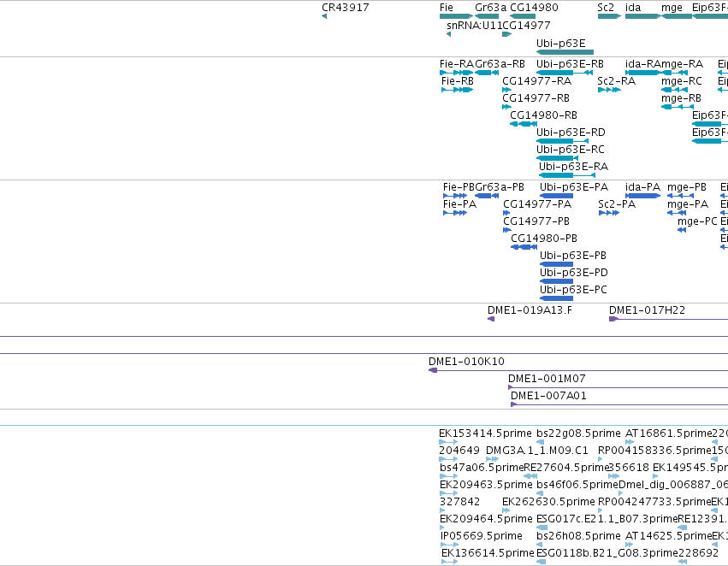Select the DME1-010K10 clone label
The width and height of the screenshot is (728, 566).
pyautogui.click(x=466, y=363)
